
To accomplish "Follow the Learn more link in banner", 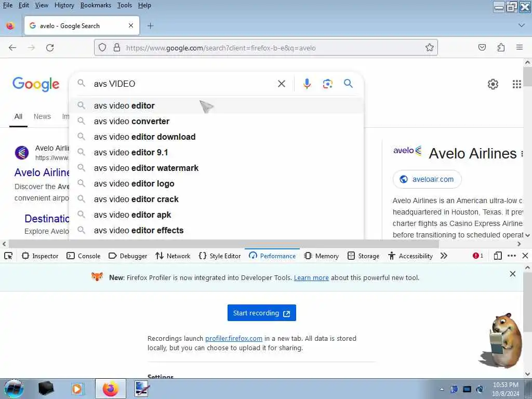I will click(x=311, y=277).
